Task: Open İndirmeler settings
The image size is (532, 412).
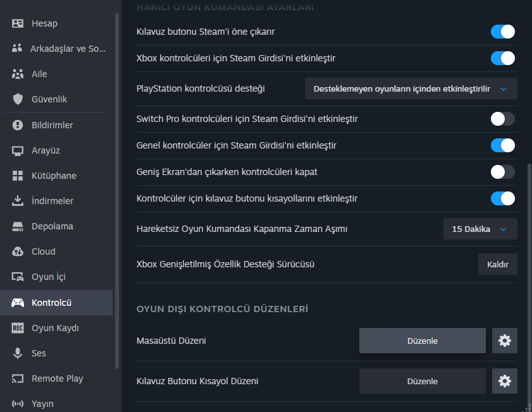Action: coord(56,201)
